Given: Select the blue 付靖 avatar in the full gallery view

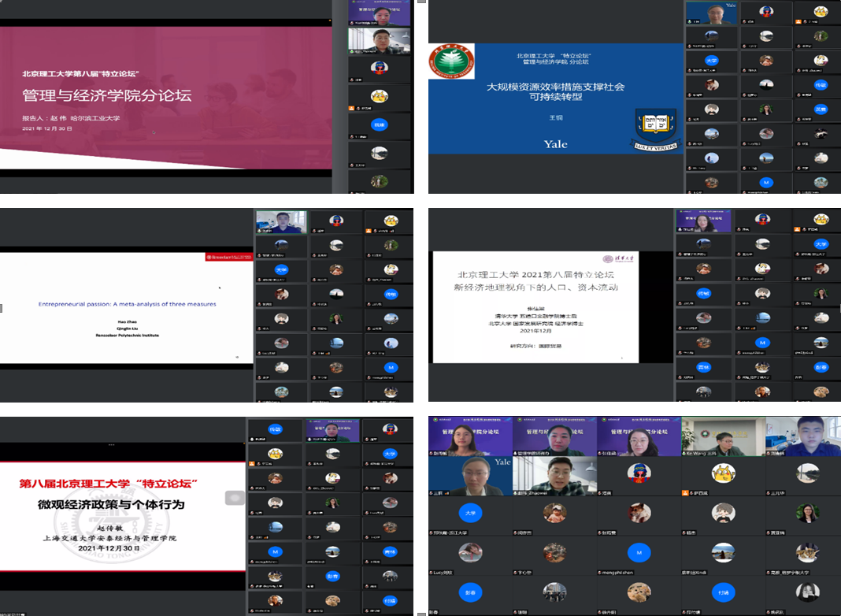Looking at the screenshot, I should [723, 592].
